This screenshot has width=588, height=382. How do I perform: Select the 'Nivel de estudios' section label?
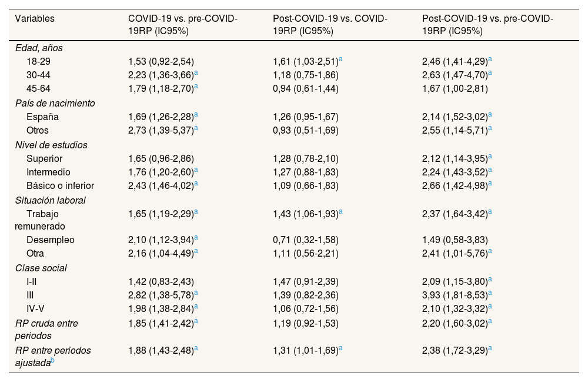click(x=51, y=145)
